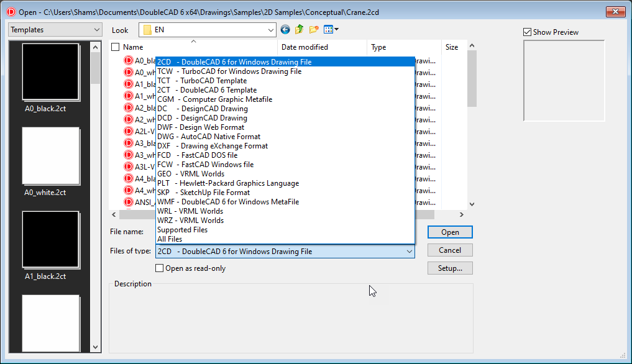Screen dimensions: 632x364
Task: Select the A0_black.2ct template thumbnail
Action: coord(51,72)
